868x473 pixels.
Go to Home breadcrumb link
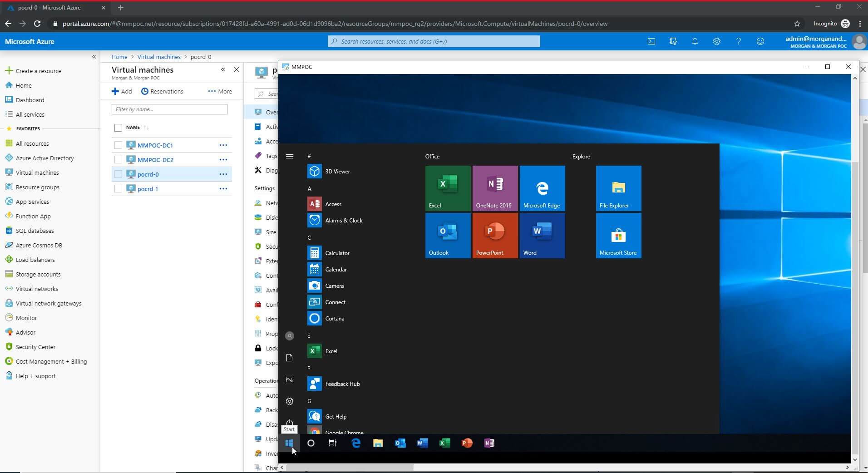[119, 57]
